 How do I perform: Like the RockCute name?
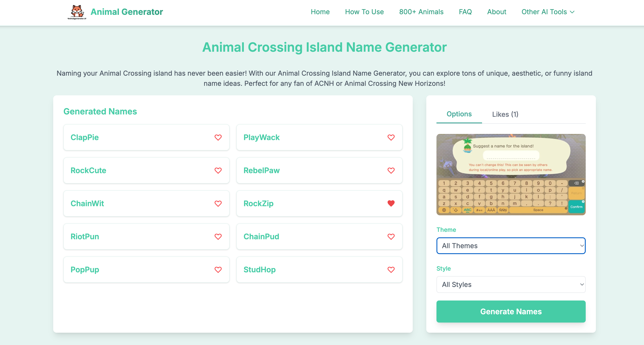(218, 171)
